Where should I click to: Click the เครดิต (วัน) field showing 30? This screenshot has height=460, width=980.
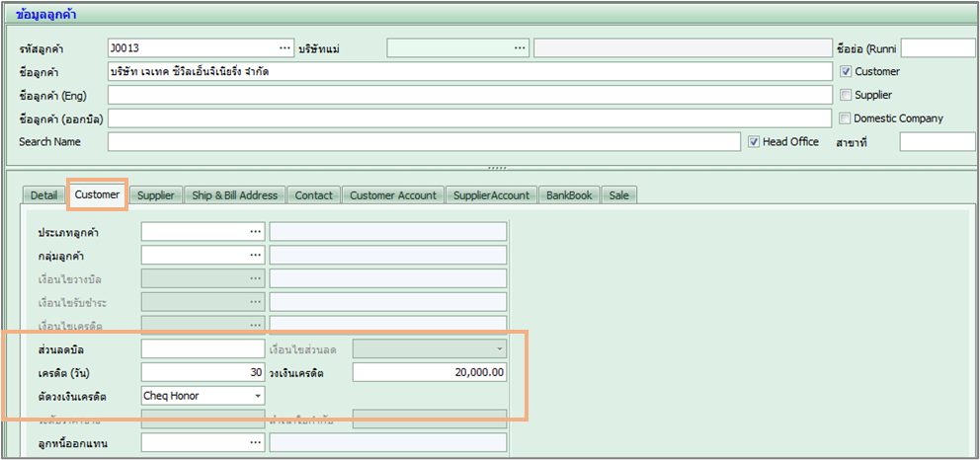203,372
